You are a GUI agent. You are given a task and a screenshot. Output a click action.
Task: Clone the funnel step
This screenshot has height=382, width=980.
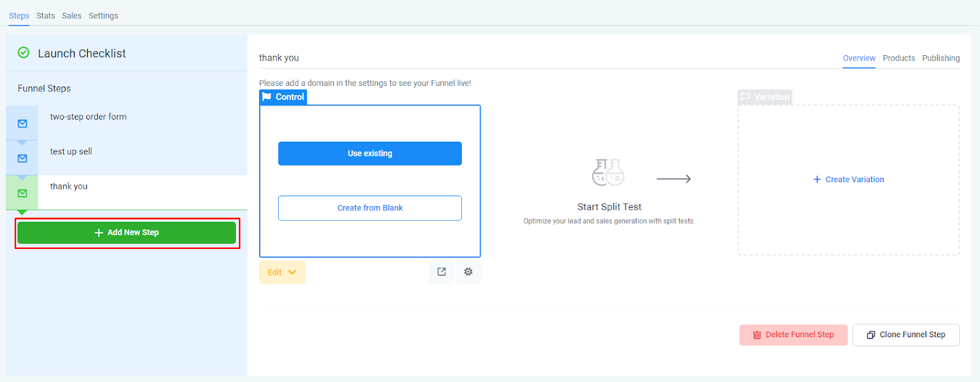pos(906,335)
